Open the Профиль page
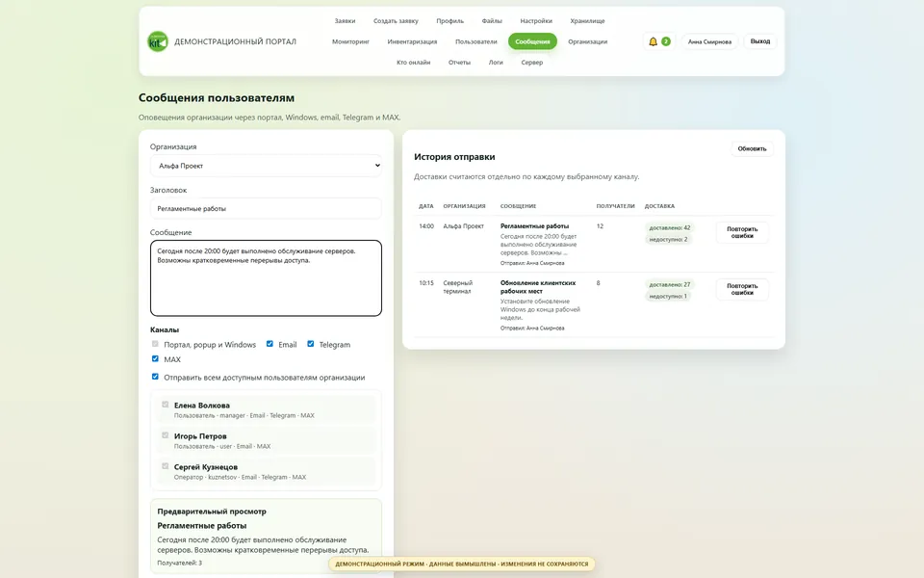 [449, 20]
